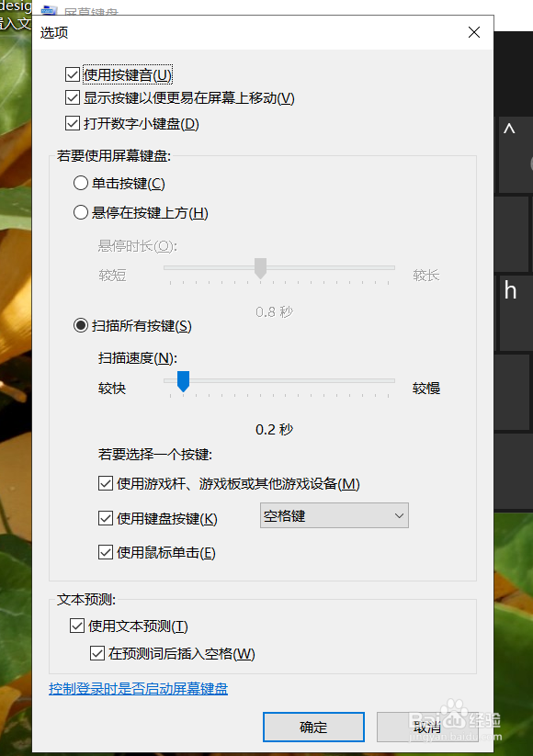Toggle 打开数字小键盘(D) checkbox

73,123
